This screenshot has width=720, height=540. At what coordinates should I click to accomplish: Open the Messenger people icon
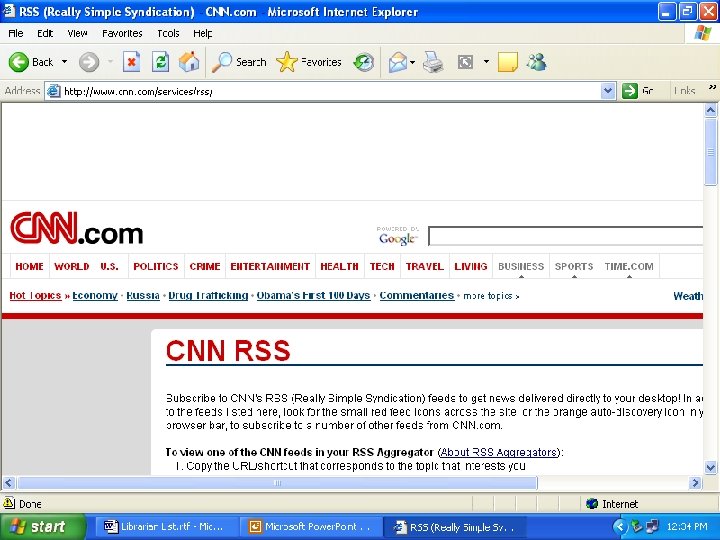537,62
